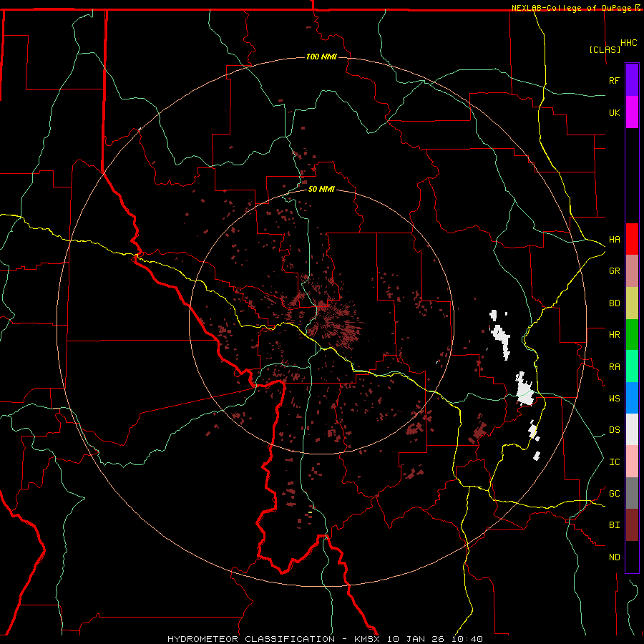Click the RA light green legend swatch

tap(632, 366)
